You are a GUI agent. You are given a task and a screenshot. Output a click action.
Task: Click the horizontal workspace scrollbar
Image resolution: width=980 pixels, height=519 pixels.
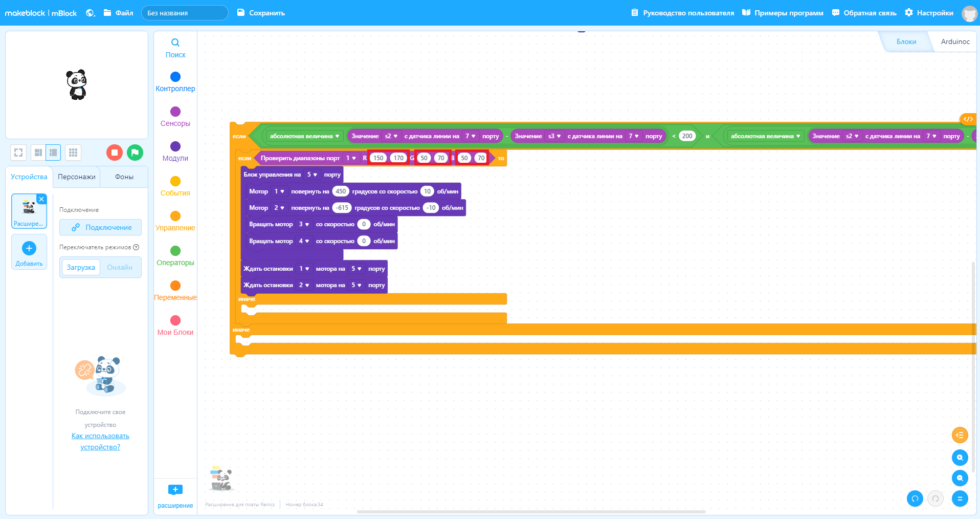coord(531,511)
